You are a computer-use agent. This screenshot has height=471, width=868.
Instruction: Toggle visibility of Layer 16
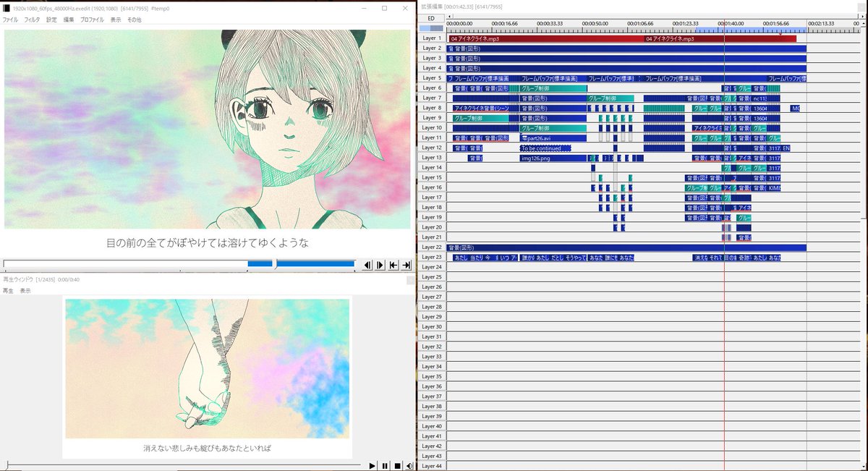coord(432,187)
